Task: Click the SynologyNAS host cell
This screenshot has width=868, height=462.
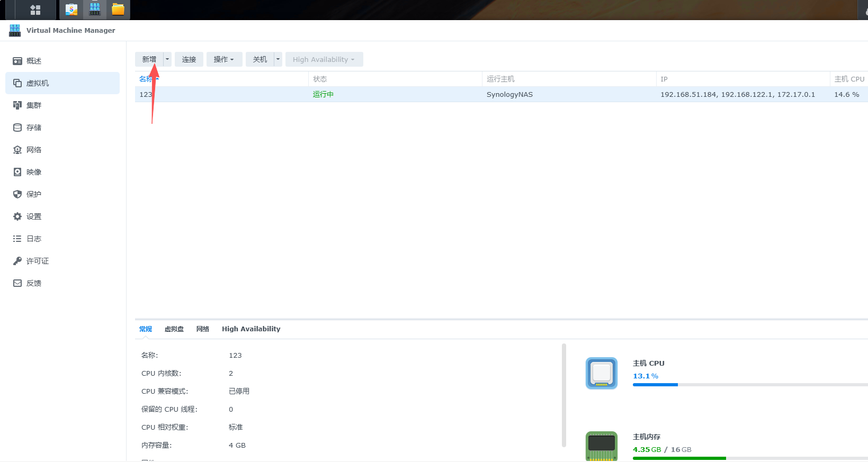Action: [509, 94]
